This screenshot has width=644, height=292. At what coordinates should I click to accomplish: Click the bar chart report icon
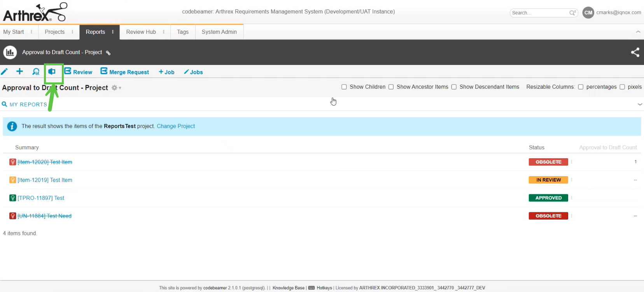click(x=10, y=52)
